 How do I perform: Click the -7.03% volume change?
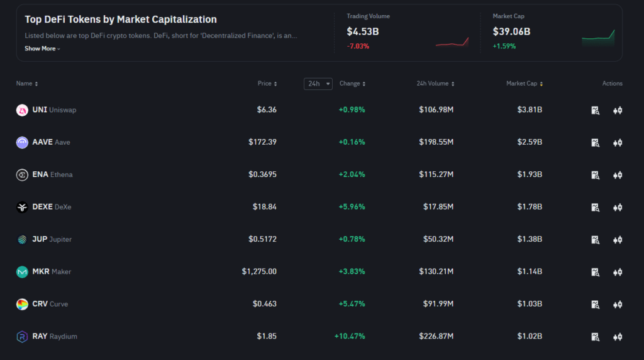tap(358, 46)
